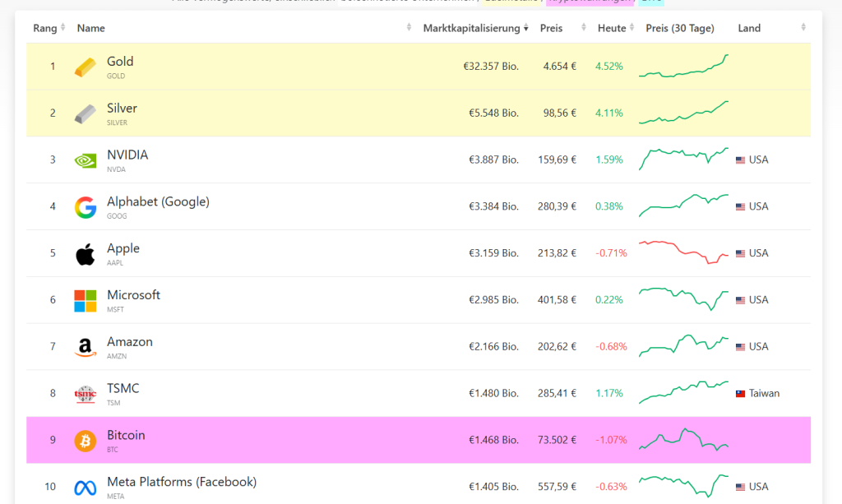Click the Amazon logo icon

(x=86, y=348)
